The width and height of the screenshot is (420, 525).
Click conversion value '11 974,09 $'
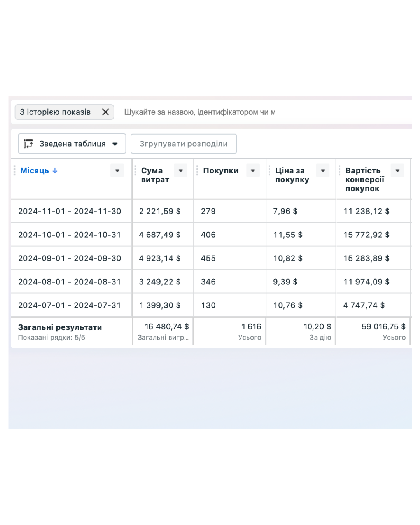point(366,282)
